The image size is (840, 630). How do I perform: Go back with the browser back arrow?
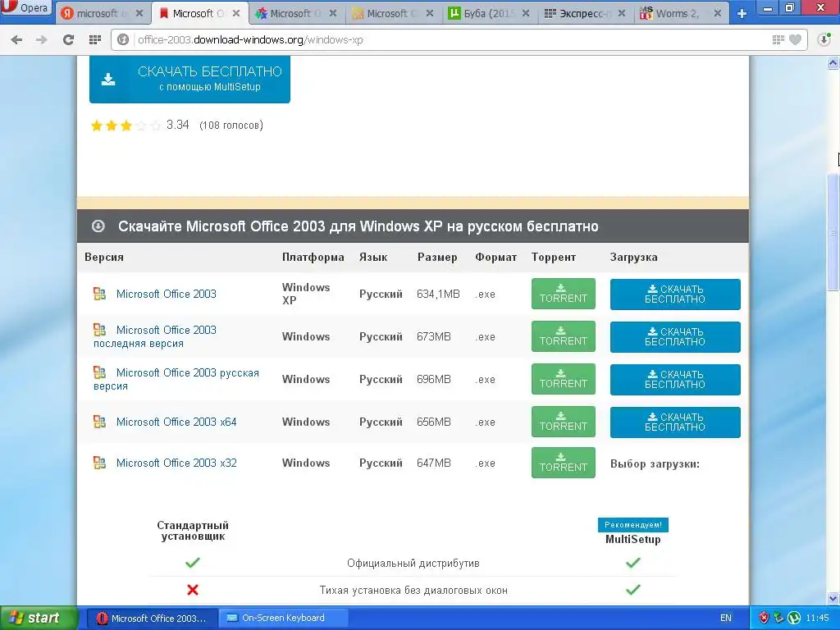(x=16, y=39)
